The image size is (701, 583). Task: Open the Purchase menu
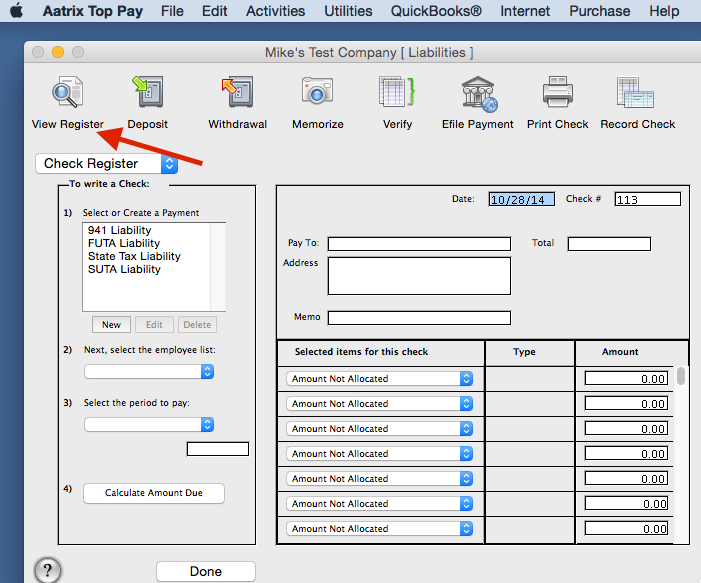(x=600, y=11)
